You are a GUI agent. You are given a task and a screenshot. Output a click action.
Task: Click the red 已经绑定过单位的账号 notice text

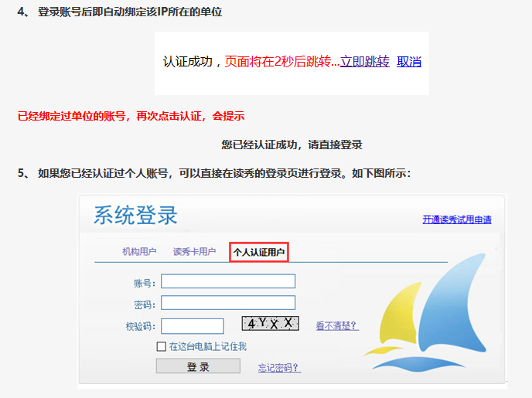click(131, 116)
